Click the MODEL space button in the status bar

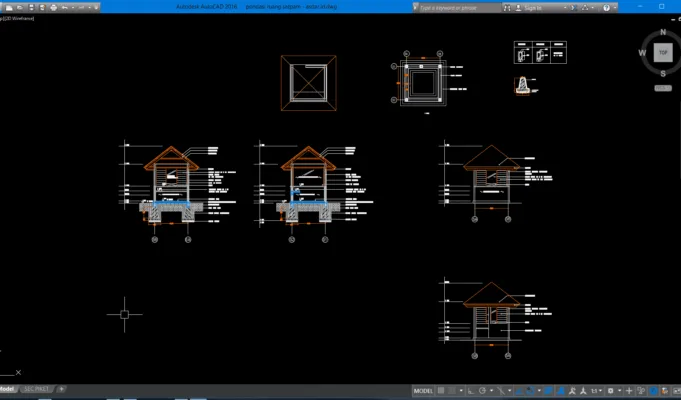coord(423,390)
